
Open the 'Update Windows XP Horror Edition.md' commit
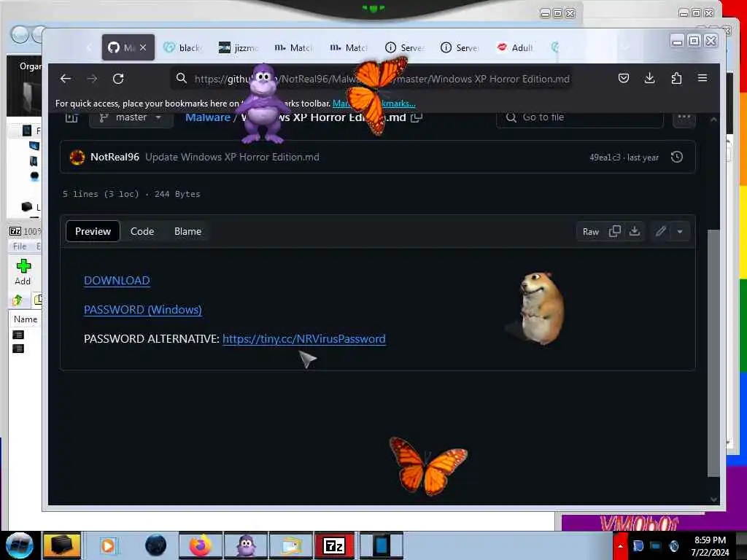click(x=232, y=157)
